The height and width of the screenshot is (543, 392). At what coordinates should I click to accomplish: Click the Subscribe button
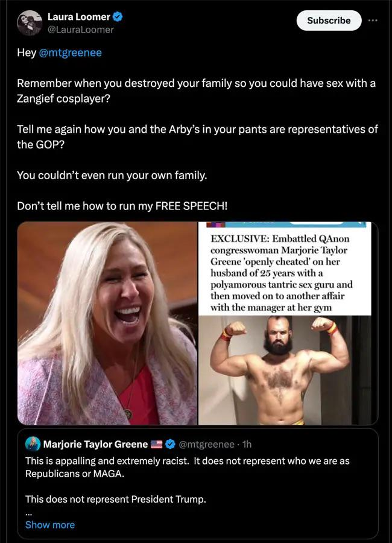pyautogui.click(x=329, y=21)
